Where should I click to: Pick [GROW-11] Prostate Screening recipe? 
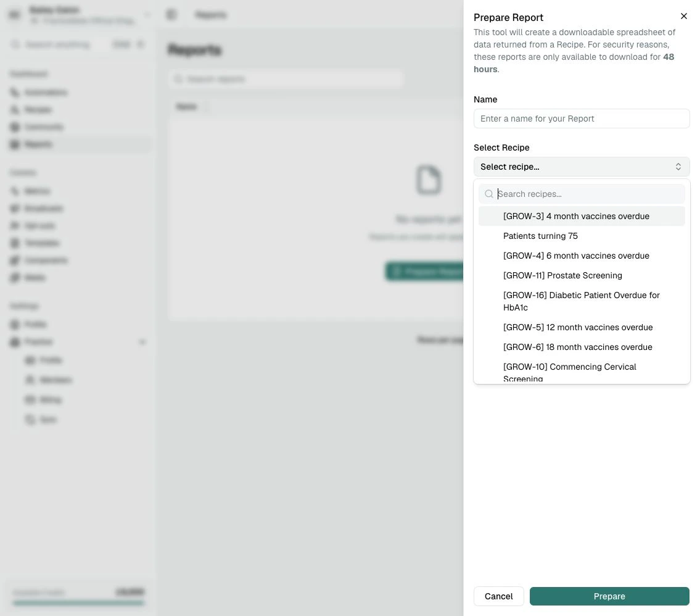pos(581,275)
